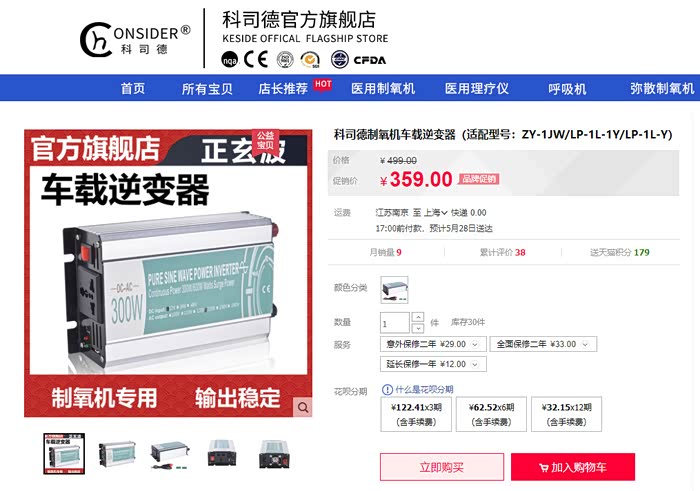Click the Consider 科司德 brand logo
Image resolution: width=700 pixels, height=491 pixels.
tap(136, 40)
